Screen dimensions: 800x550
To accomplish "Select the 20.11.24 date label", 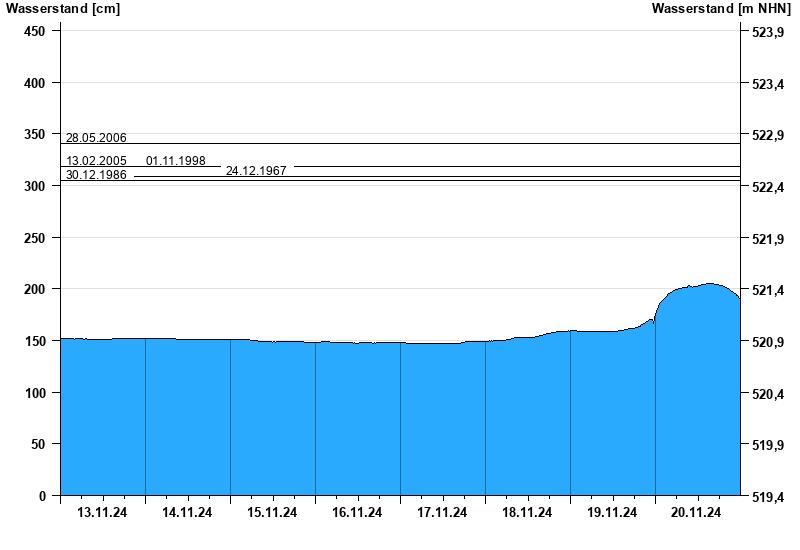I will click(x=697, y=513).
